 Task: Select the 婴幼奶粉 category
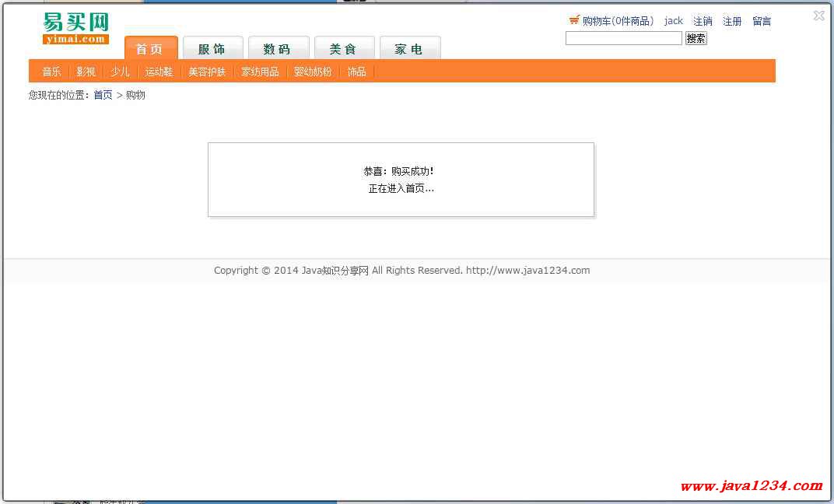pos(313,72)
